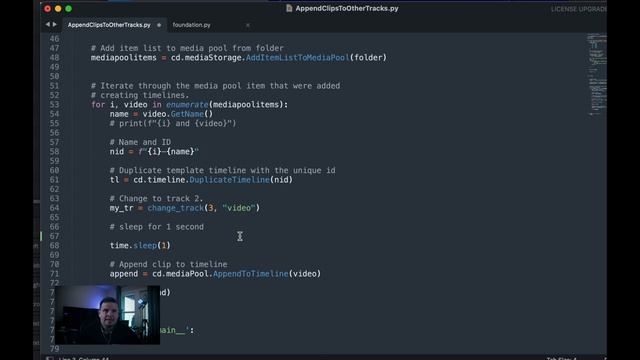Click the 'for' keyword on line 53
The width and height of the screenshot is (640, 360).
(98, 104)
